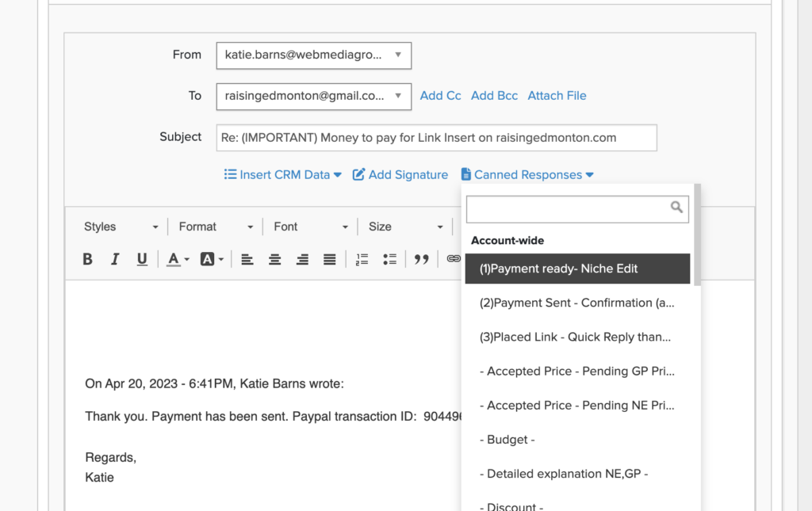Expand the Styles dropdown
This screenshot has width=812, height=511.
(x=121, y=227)
